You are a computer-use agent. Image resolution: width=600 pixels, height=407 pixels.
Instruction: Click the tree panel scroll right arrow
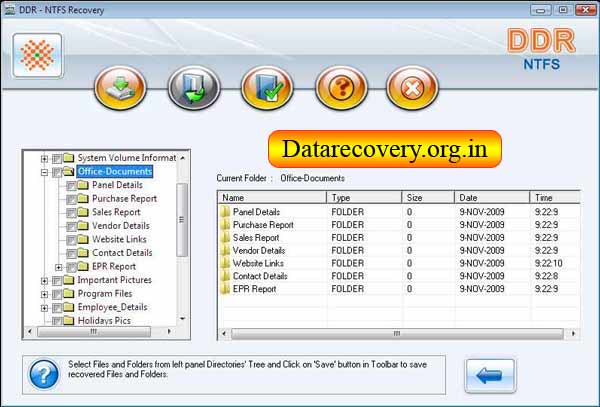[x=170, y=332]
